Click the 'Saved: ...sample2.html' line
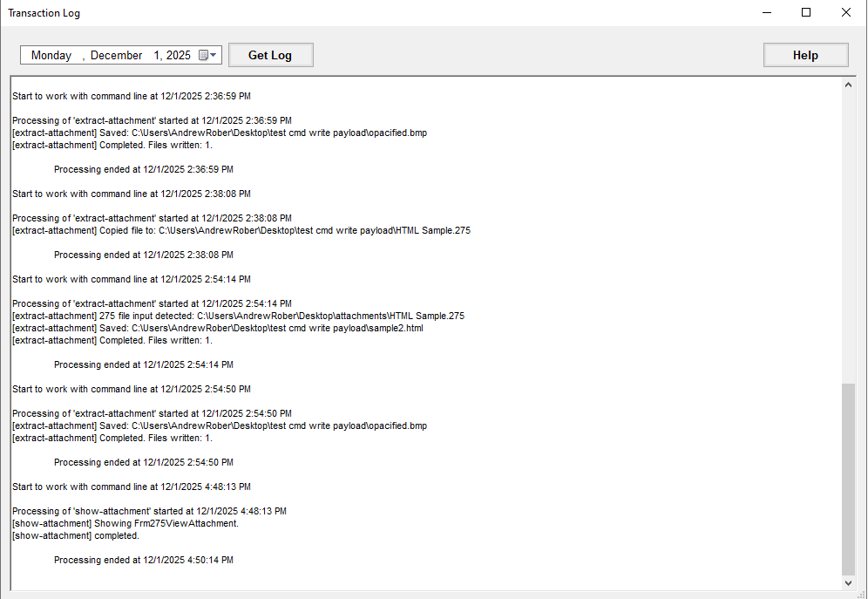This screenshot has height=599, width=868. (218, 329)
